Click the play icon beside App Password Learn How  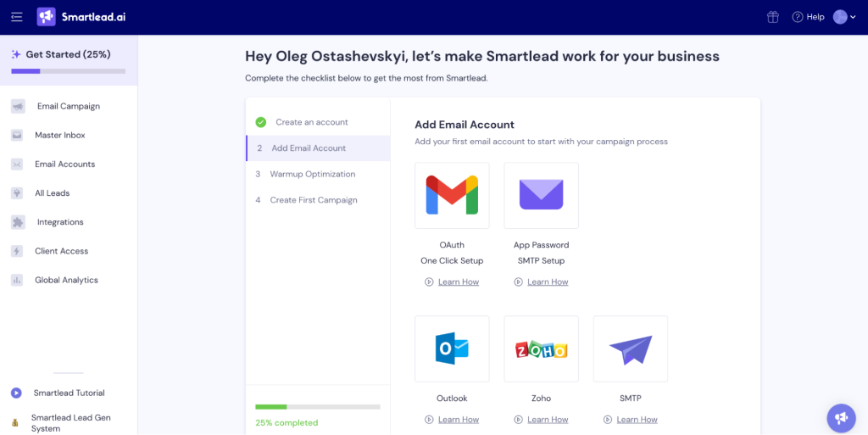coord(518,282)
